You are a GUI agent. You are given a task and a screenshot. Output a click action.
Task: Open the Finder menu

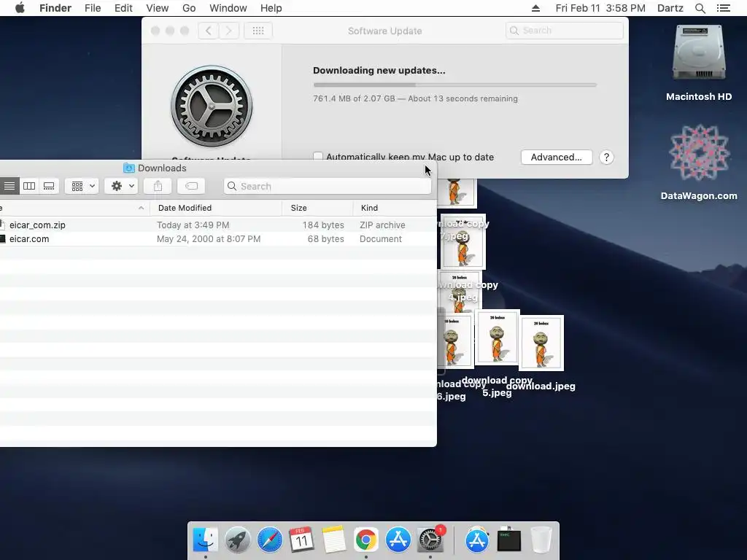point(55,8)
